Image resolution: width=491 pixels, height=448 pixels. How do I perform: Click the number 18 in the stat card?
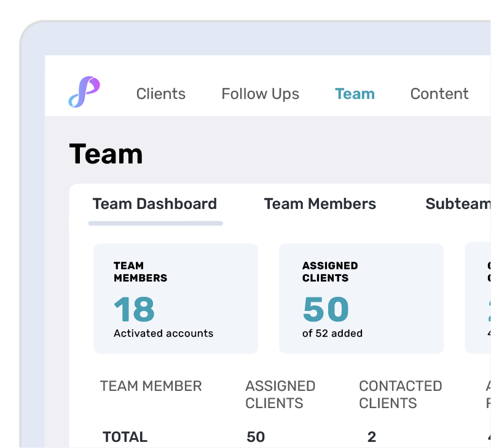134,309
